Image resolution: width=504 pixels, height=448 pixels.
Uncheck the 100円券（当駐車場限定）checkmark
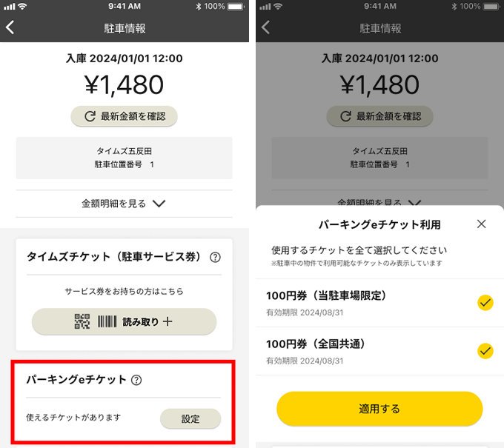pyautogui.click(x=485, y=303)
